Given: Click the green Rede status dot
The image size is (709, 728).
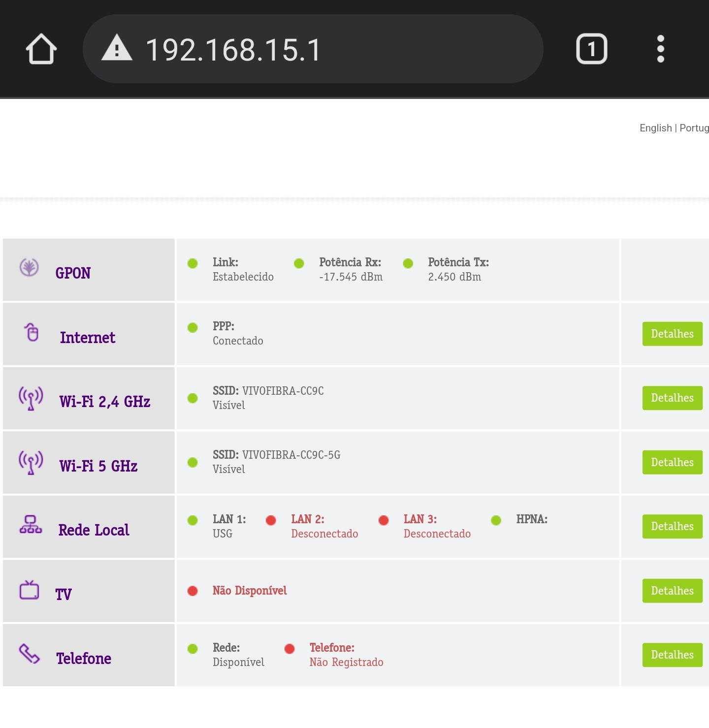Looking at the screenshot, I should tap(193, 649).
